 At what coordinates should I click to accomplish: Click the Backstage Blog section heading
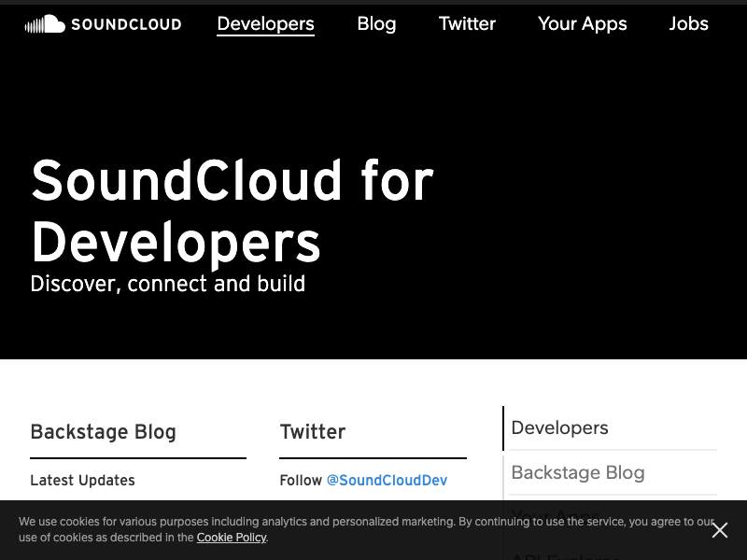[103, 432]
